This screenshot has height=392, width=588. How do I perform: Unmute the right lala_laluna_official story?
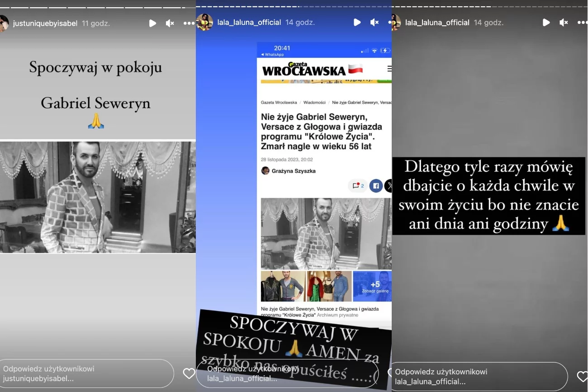pyautogui.click(x=564, y=22)
